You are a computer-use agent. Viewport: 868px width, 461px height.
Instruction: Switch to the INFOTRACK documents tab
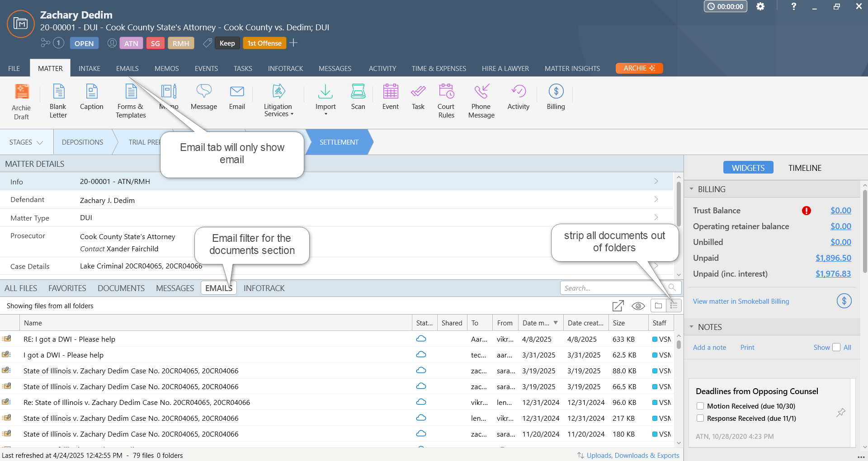coord(264,288)
